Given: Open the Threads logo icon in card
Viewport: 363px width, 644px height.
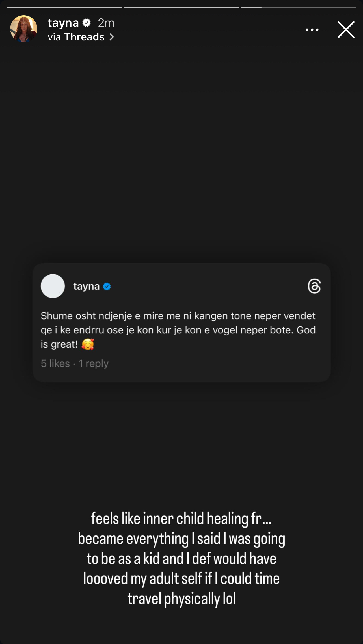Looking at the screenshot, I should [x=314, y=286].
